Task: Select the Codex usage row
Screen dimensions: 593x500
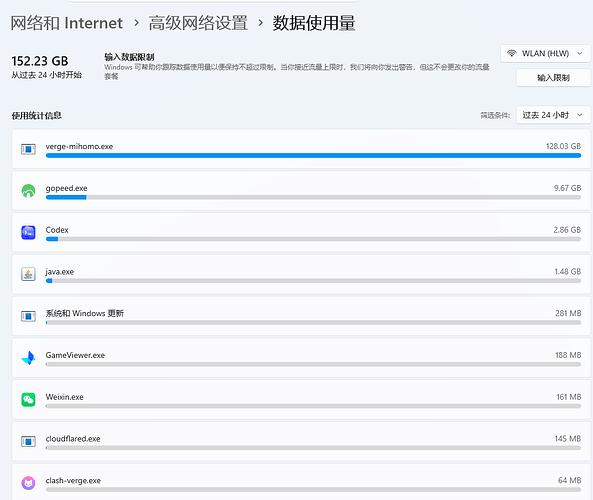Action: pos(301,233)
